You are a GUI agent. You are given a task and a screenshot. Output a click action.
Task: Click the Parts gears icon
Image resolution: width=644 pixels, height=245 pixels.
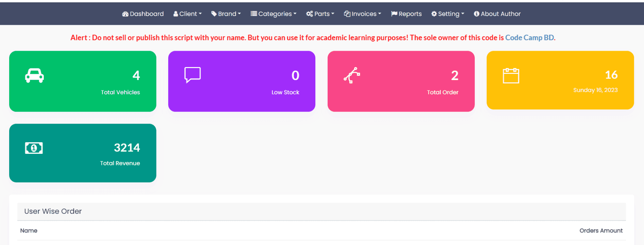(309, 14)
